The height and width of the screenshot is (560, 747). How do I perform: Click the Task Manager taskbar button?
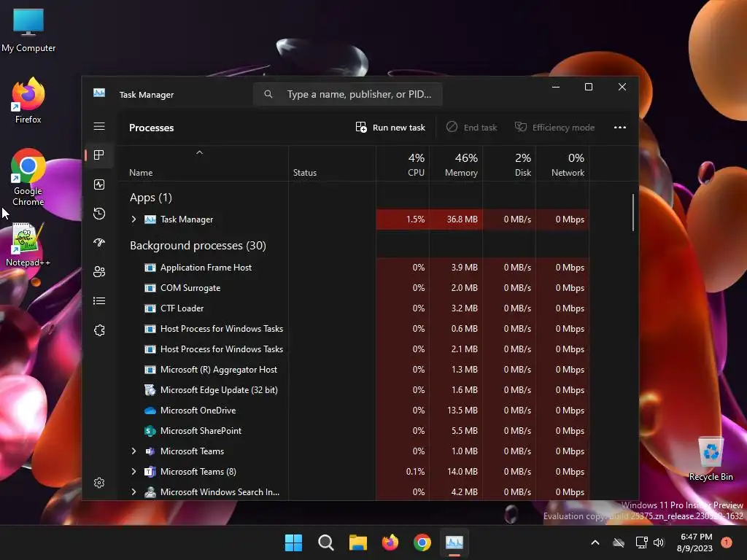(454, 542)
